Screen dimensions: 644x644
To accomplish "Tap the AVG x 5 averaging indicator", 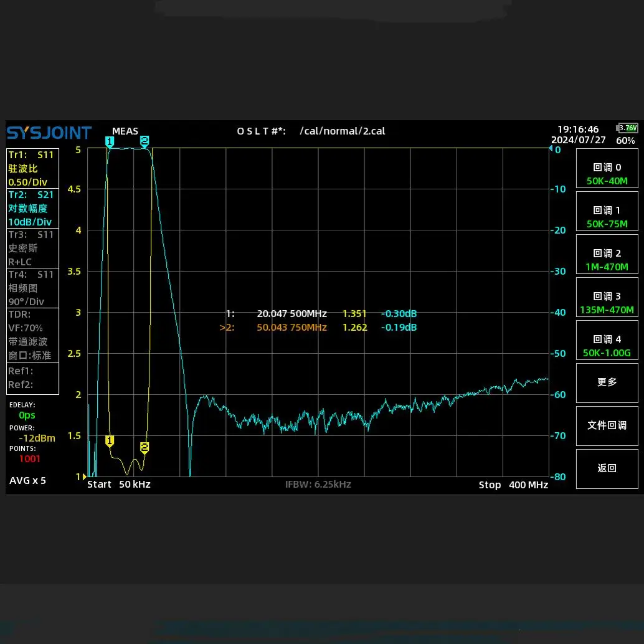I will (27, 480).
